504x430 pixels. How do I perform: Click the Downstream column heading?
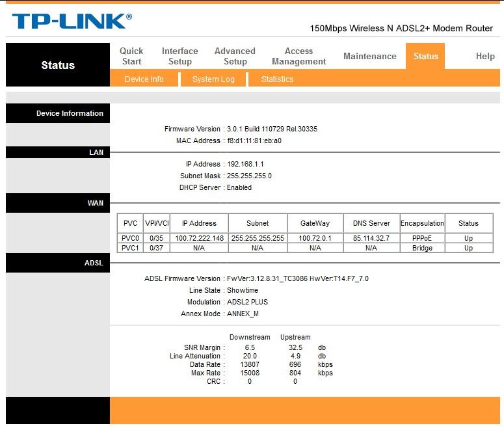[250, 337]
